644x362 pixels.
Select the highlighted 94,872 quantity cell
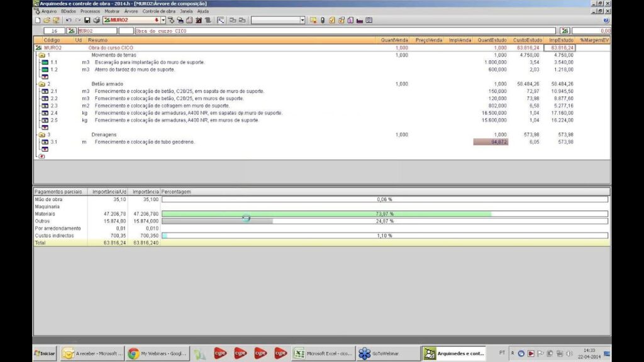pos(491,142)
